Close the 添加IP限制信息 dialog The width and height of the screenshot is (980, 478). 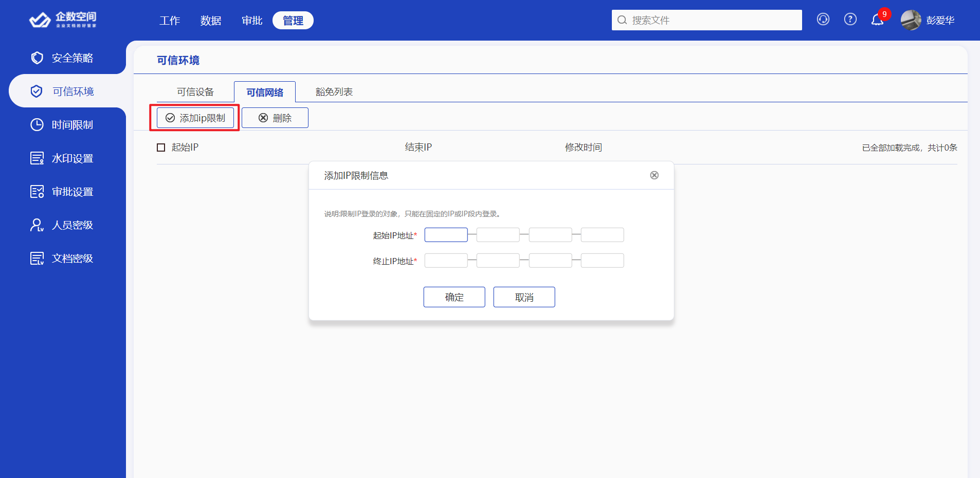coord(655,175)
